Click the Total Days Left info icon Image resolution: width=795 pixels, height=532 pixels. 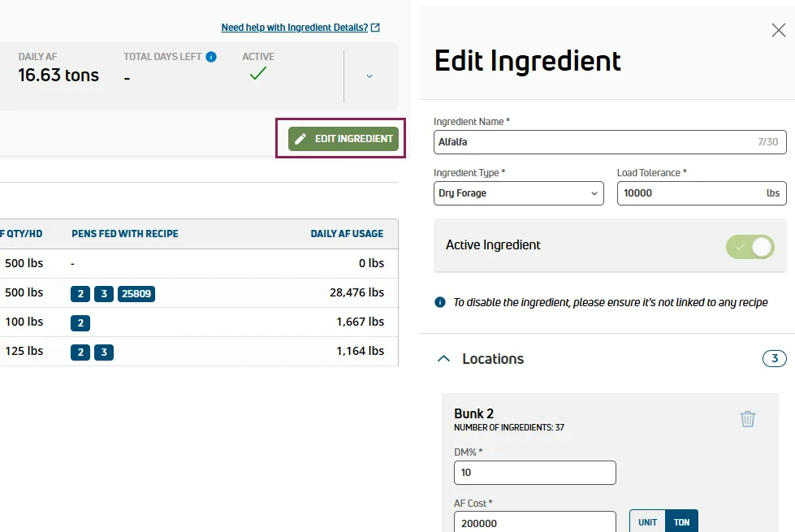211,57
